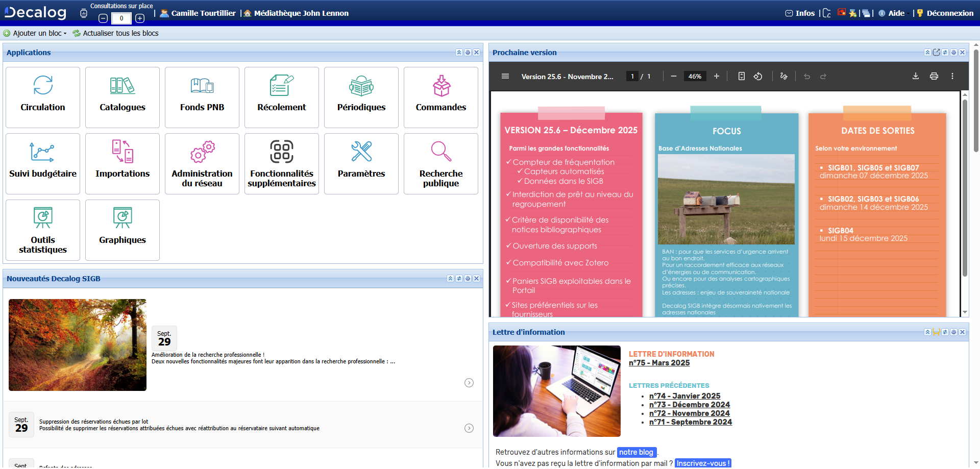Viewport: 980px width, 469px height.
Task: Open the Catalogues module
Action: click(x=122, y=97)
